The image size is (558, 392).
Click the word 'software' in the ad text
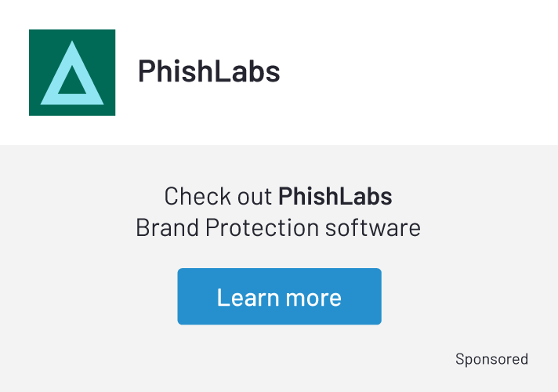[x=373, y=227]
